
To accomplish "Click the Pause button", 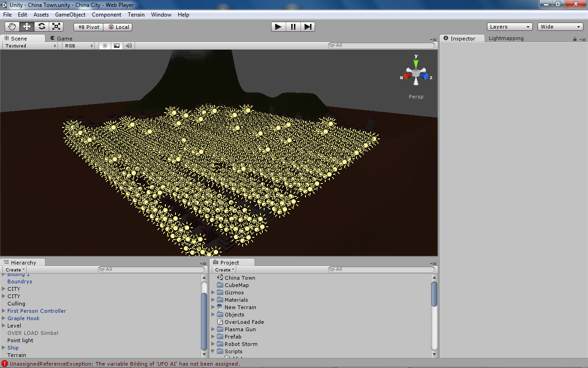I will coord(293,27).
